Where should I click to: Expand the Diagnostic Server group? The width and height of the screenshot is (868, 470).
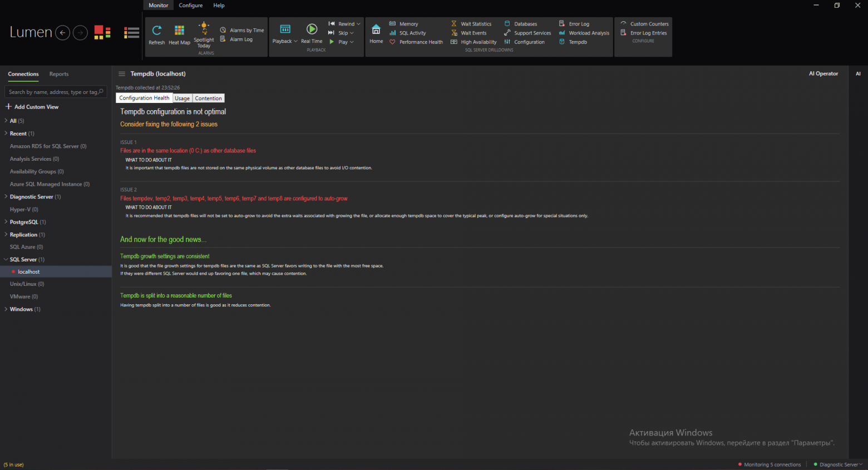pos(6,197)
